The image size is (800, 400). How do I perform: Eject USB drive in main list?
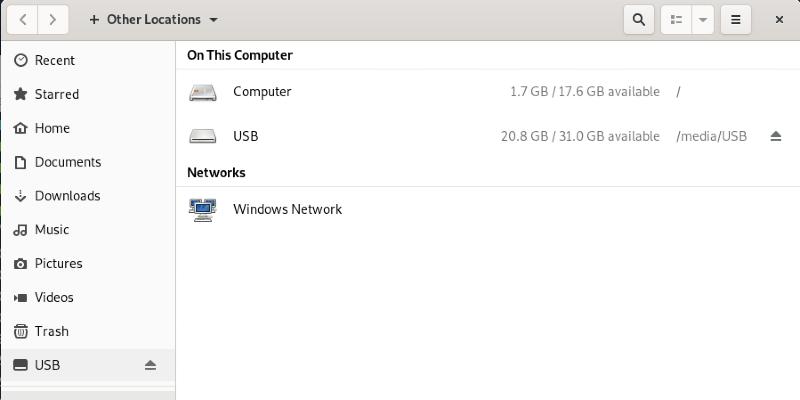click(776, 136)
